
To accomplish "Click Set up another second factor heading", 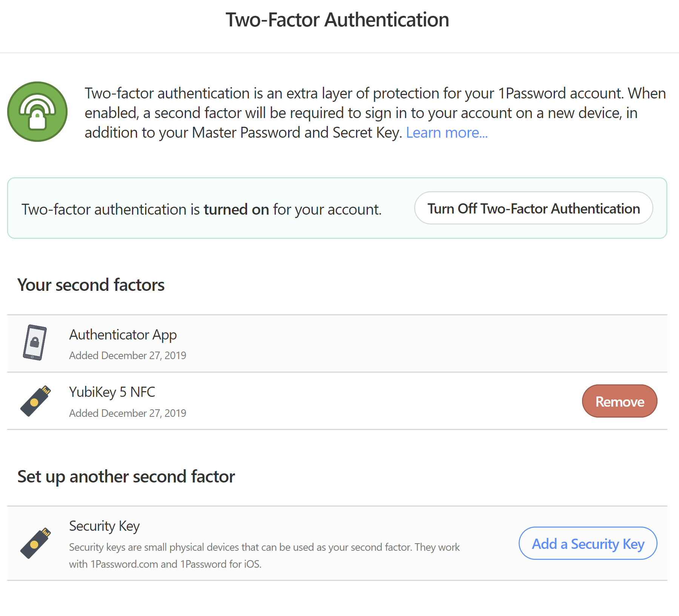I will point(126,476).
